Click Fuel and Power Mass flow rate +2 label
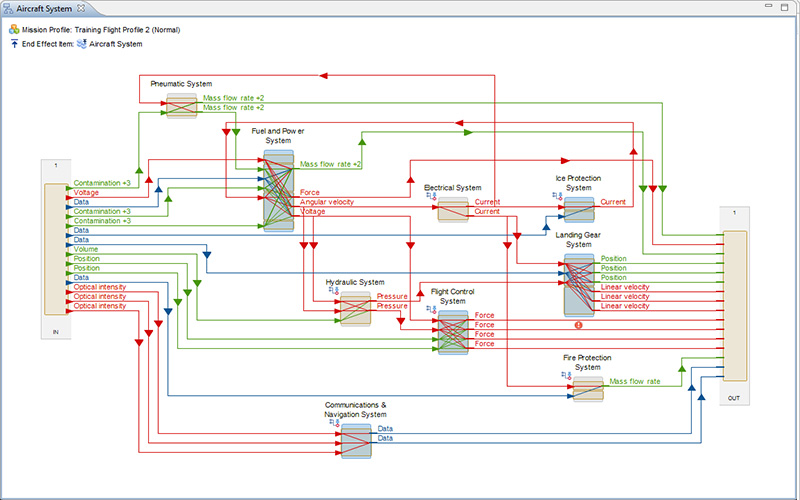Image resolution: width=800 pixels, height=500 pixels. (330, 164)
